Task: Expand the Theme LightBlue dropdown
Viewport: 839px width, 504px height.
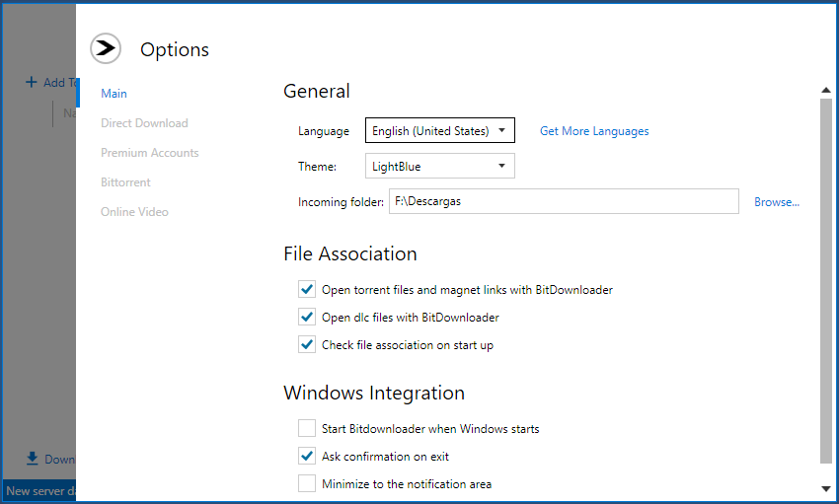Action: click(440, 167)
